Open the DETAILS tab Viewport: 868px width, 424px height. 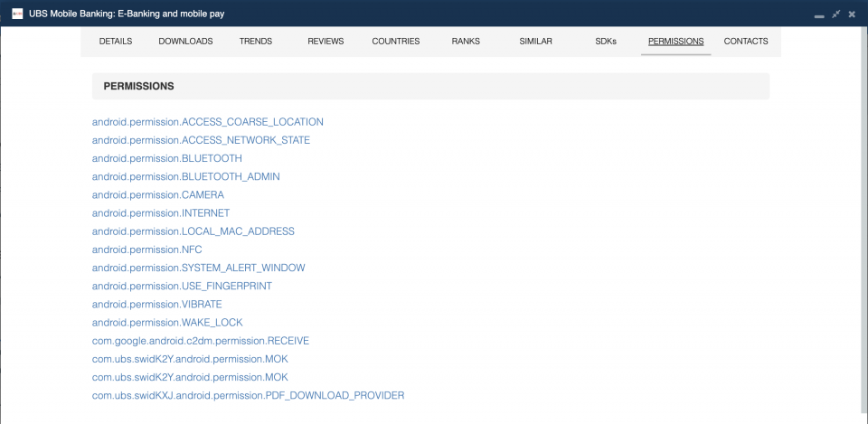(116, 41)
